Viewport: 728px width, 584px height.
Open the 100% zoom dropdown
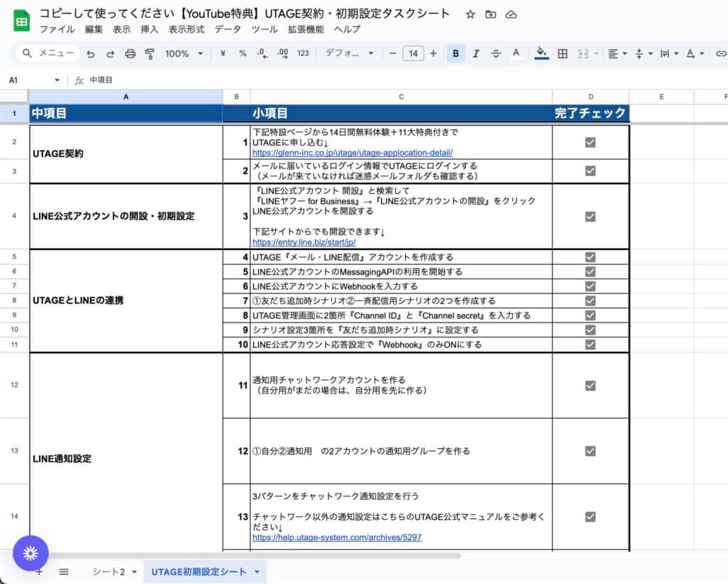[x=183, y=53]
